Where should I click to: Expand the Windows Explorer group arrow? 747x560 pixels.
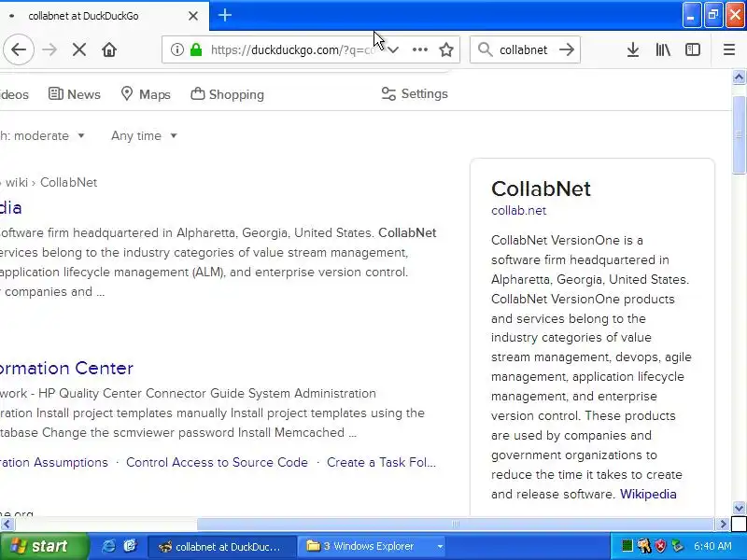[440, 546]
